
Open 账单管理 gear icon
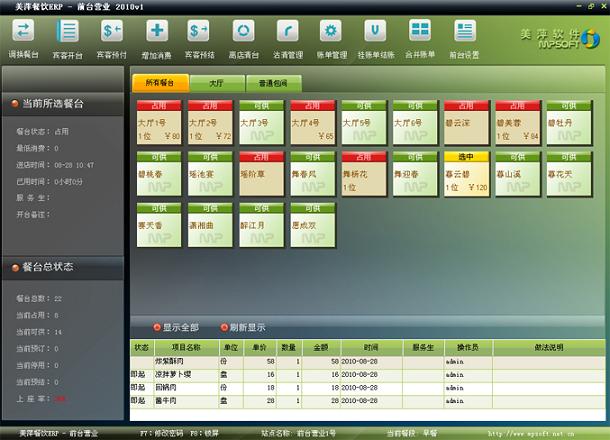331,32
